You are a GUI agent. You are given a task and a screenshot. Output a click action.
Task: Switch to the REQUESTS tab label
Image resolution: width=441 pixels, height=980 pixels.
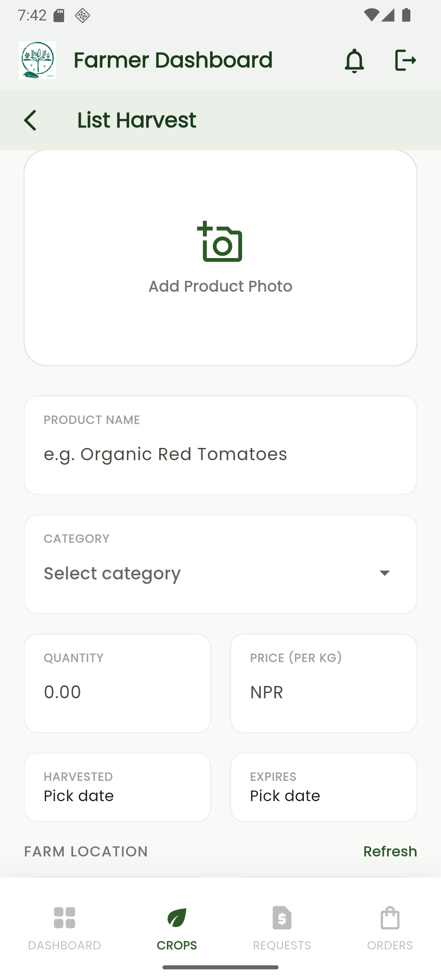tap(282, 945)
